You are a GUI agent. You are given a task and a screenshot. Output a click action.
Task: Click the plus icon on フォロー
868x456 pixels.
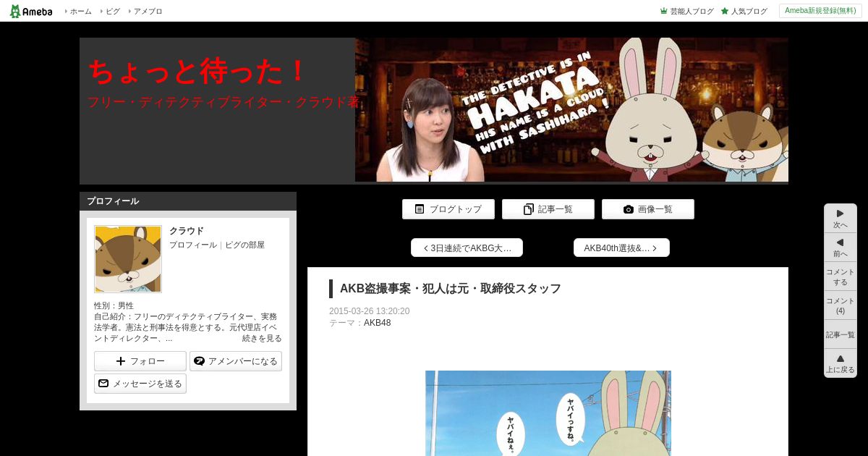click(x=121, y=361)
